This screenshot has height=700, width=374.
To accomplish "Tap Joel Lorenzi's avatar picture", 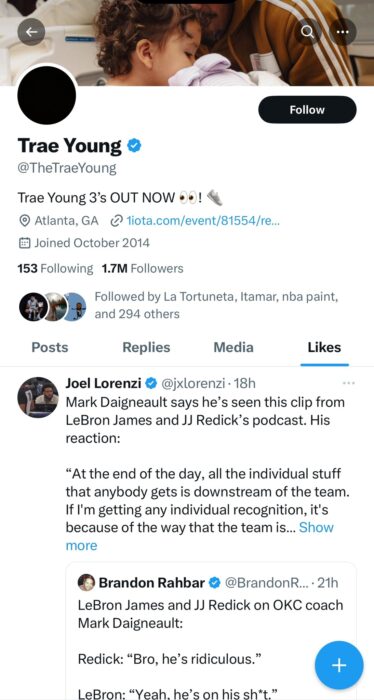I will [x=38, y=397].
